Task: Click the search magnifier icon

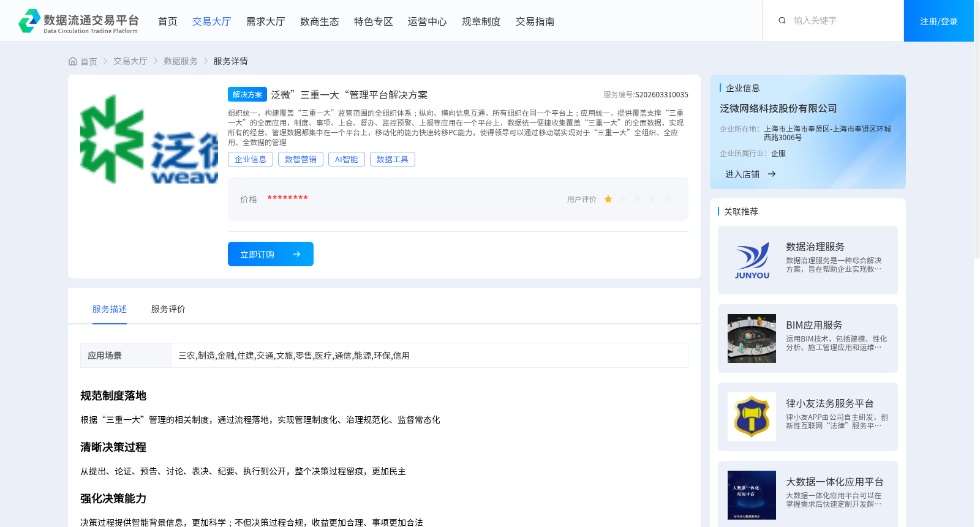Action: pos(782,21)
